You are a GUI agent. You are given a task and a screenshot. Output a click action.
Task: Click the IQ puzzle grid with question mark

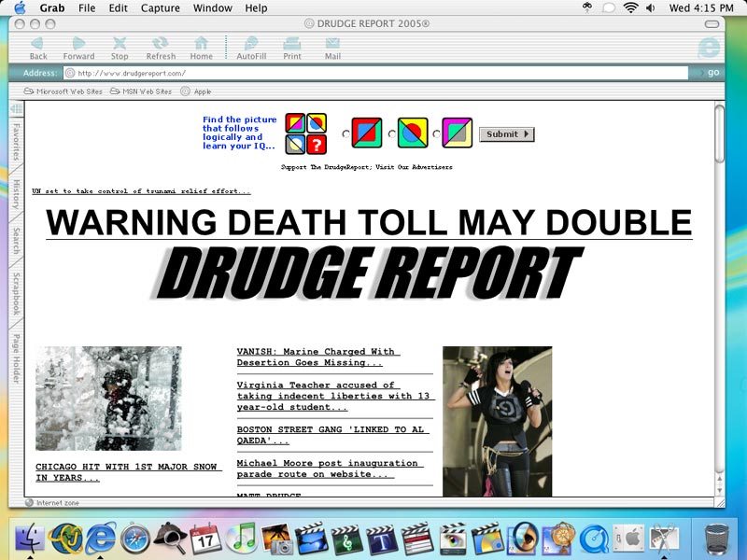306,133
